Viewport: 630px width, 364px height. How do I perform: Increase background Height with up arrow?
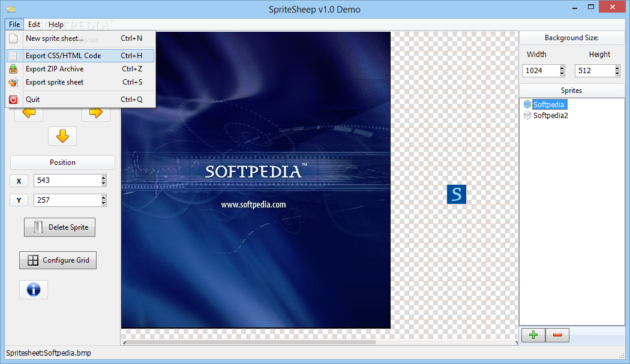[617, 68]
